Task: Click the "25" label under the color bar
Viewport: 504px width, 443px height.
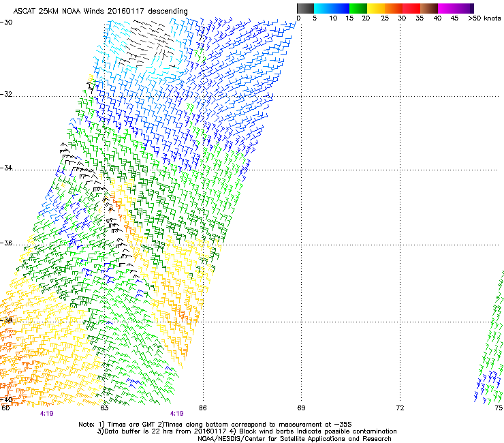Action: [385, 18]
